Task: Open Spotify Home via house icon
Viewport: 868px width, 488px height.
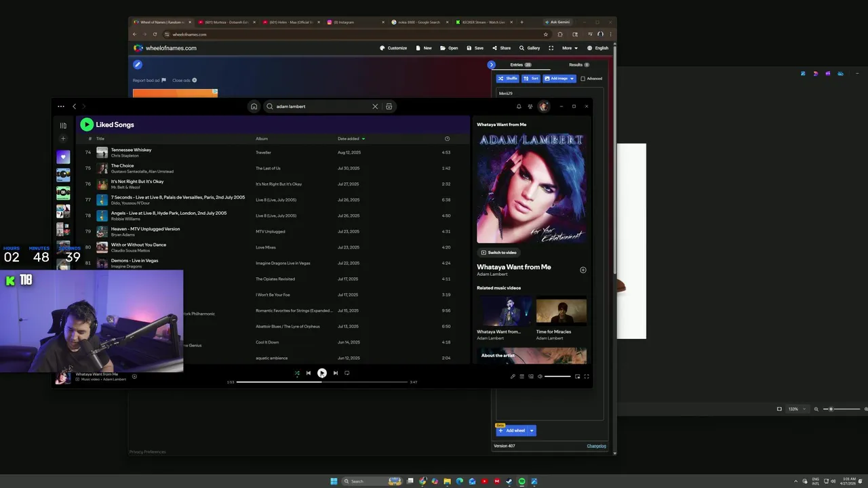Action: 254,106
